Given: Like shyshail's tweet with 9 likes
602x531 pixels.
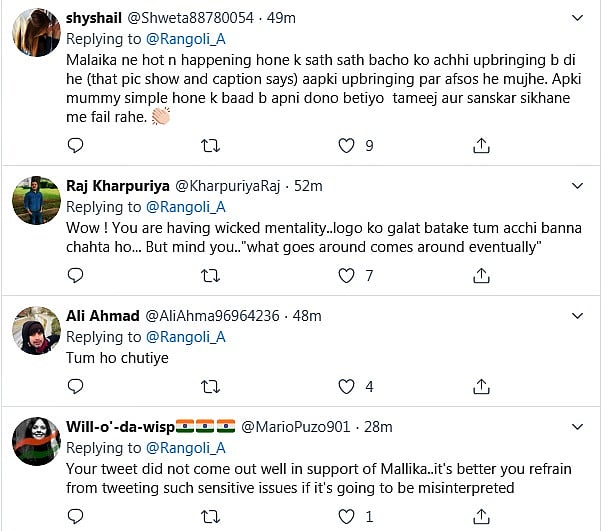Looking at the screenshot, I should point(346,146).
